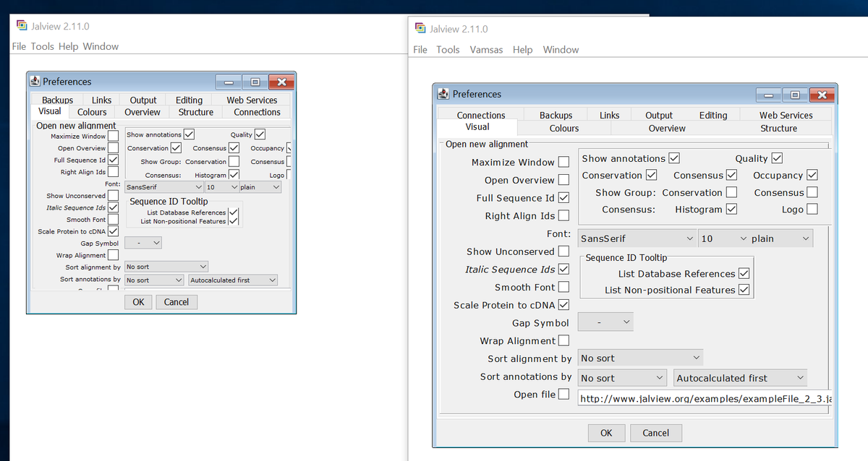Screen dimensions: 868x461
Task: Enable Open file checkbox in right Preferences
Action: pyautogui.click(x=563, y=395)
